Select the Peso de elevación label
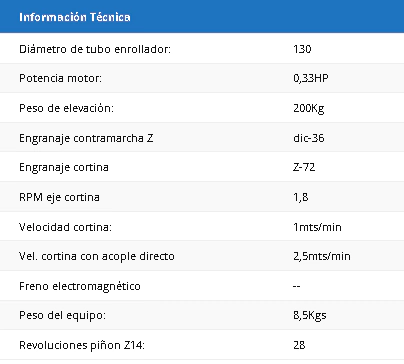The height and width of the screenshot is (364, 404). [66, 108]
